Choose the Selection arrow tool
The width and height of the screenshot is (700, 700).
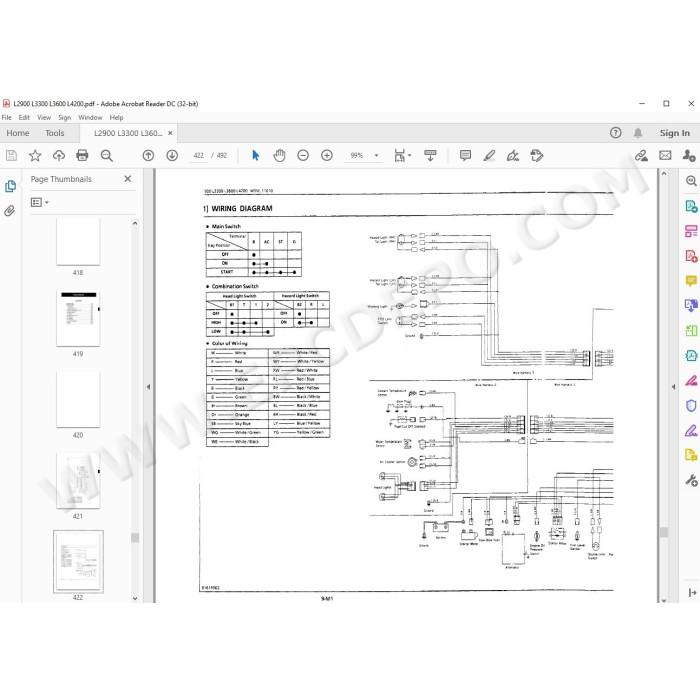tap(255, 155)
